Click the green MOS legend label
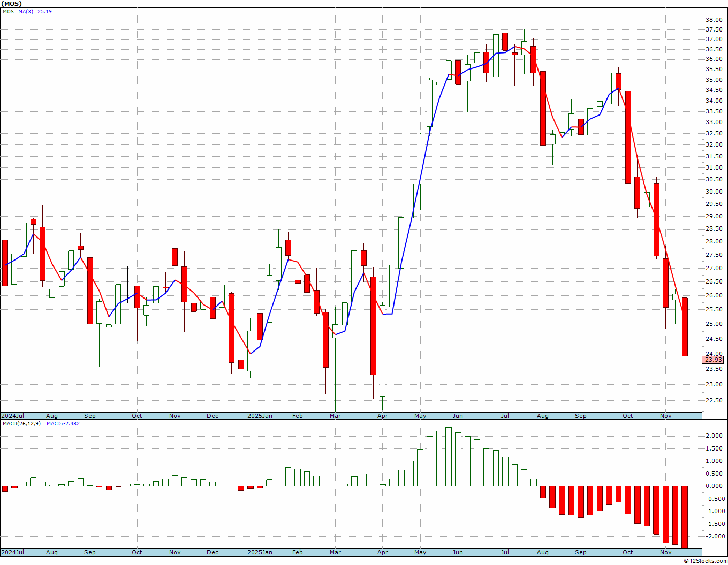 (x=8, y=12)
